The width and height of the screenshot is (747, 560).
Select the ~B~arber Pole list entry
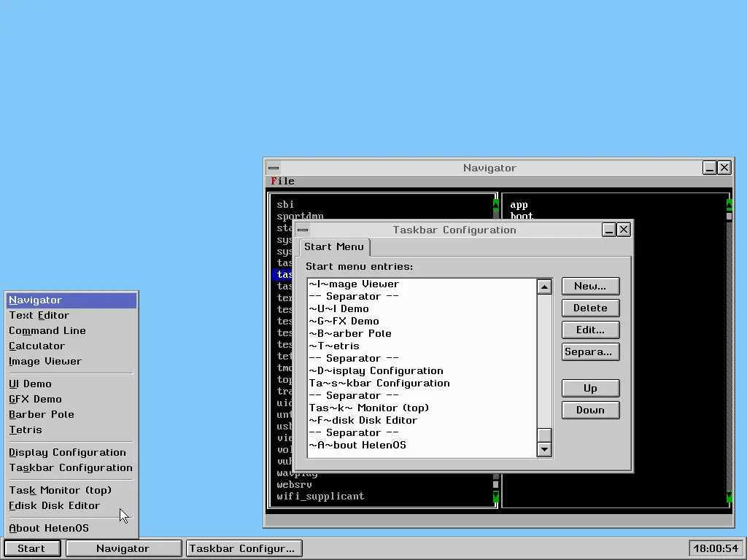pos(350,333)
